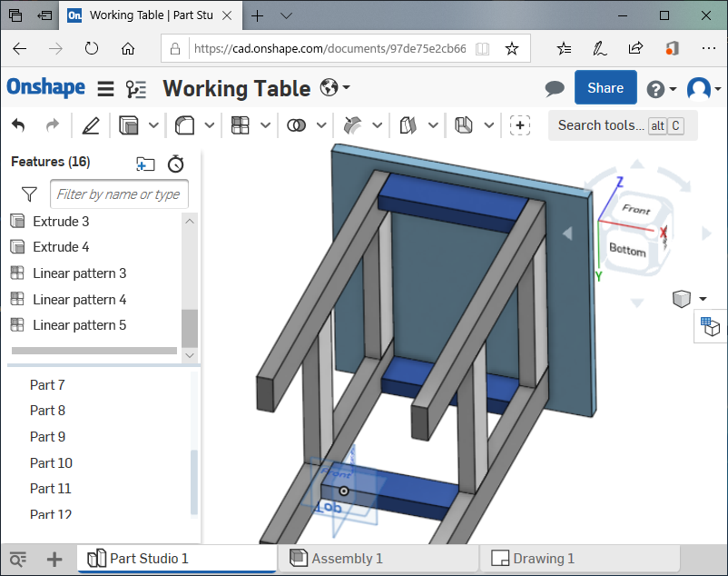Select the surface tool icon with curved arrow

click(352, 125)
